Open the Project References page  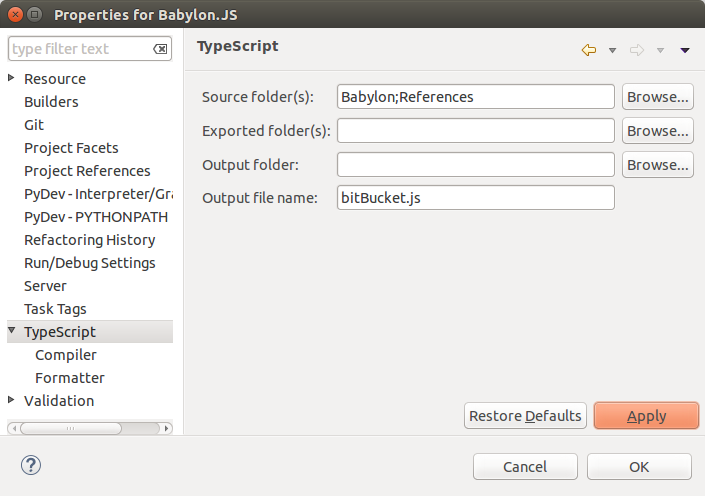coord(87,171)
